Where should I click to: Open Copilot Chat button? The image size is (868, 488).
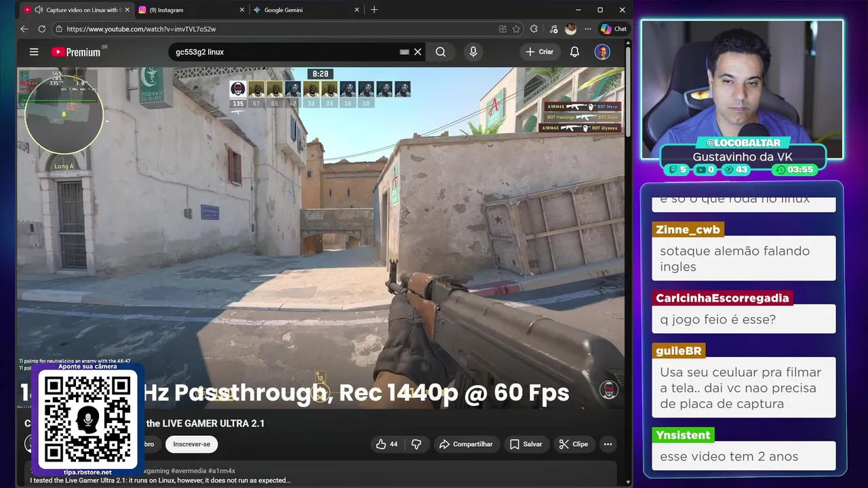(x=614, y=29)
